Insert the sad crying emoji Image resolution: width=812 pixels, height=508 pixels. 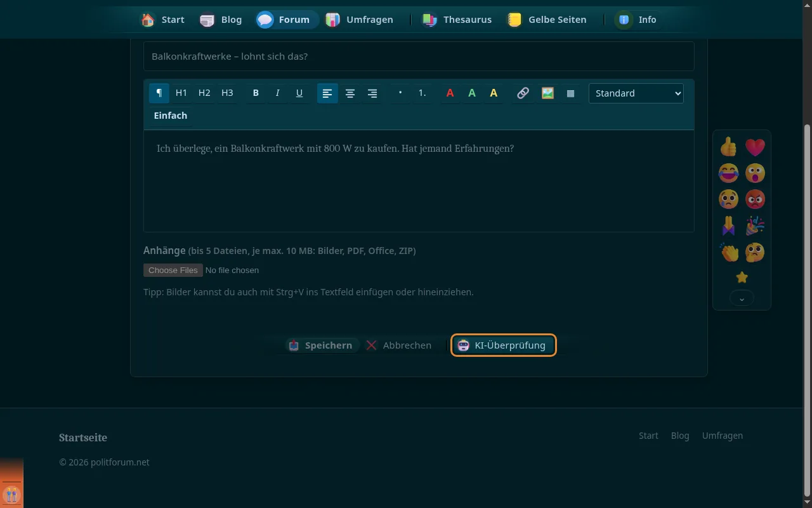tap(728, 199)
